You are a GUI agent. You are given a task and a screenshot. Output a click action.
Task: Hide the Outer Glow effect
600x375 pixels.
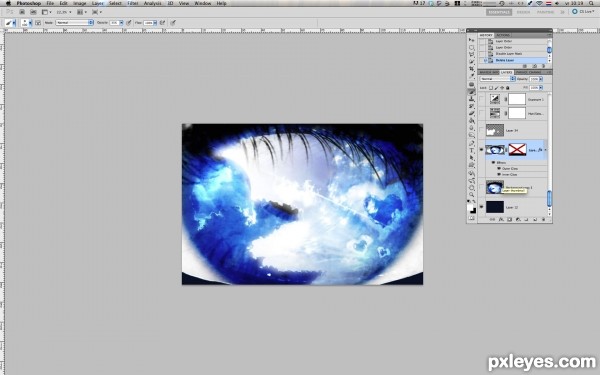(499, 168)
